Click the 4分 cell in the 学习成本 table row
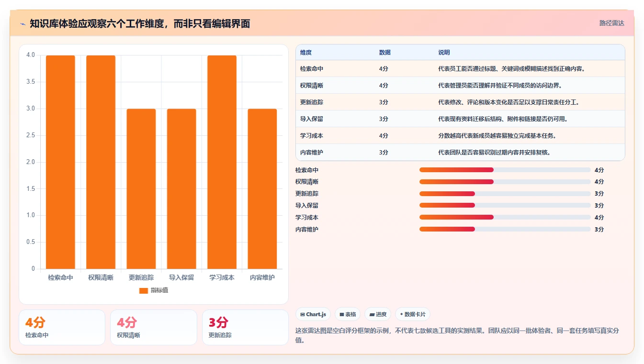This screenshot has height=364, width=644. pos(384,136)
